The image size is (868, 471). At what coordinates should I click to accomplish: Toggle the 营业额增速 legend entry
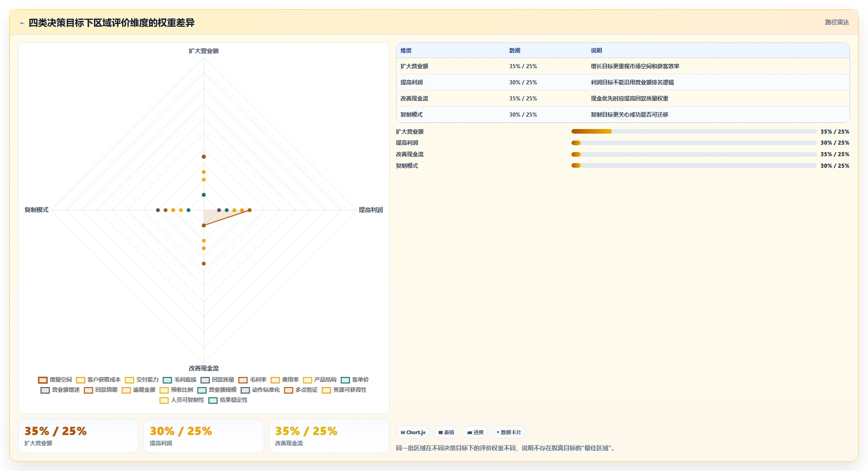(60, 390)
